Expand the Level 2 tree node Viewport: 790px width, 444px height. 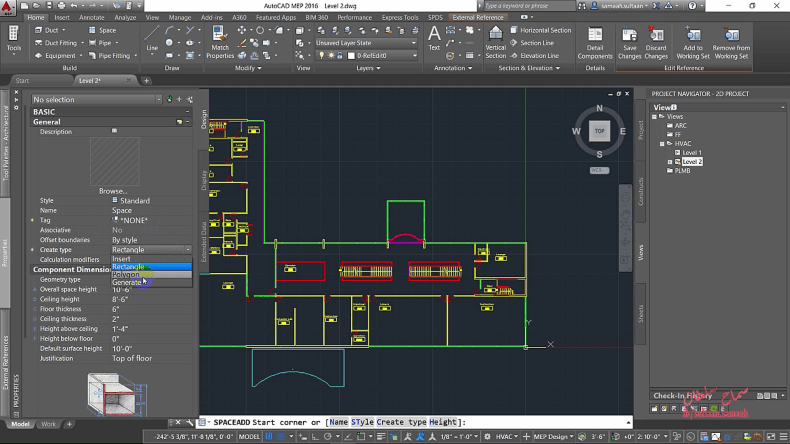[x=670, y=162]
